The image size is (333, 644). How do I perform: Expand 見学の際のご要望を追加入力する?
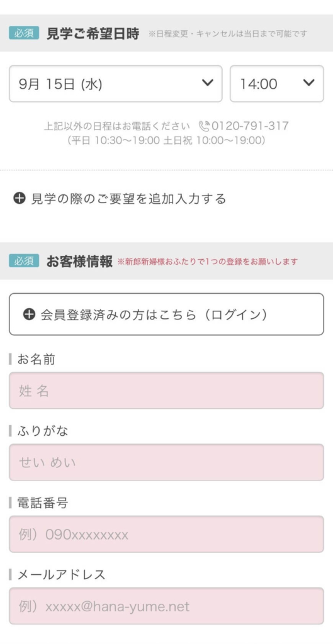120,199
